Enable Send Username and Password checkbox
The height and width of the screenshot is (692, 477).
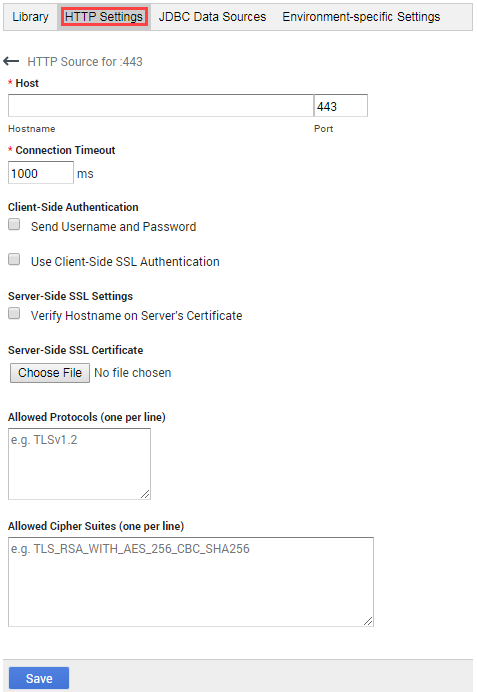[x=14, y=224]
